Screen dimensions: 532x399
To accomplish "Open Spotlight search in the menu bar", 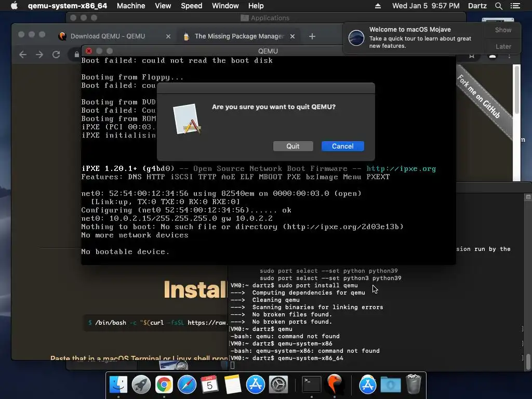I will pos(498,6).
